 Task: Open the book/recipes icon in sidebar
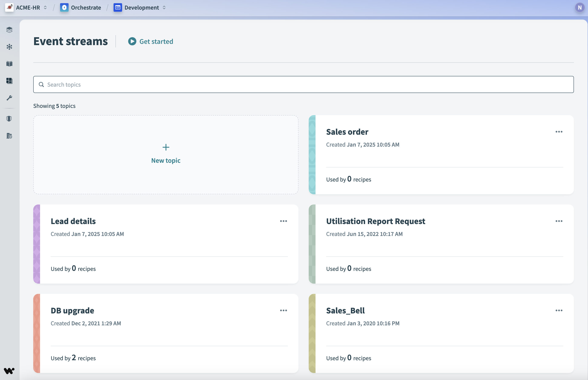[9, 63]
